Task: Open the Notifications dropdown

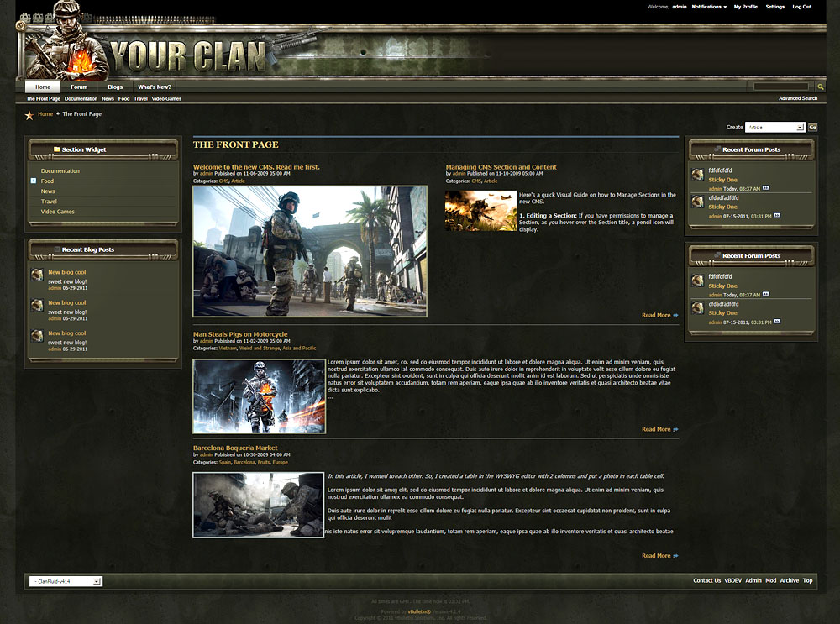Action: [x=709, y=7]
